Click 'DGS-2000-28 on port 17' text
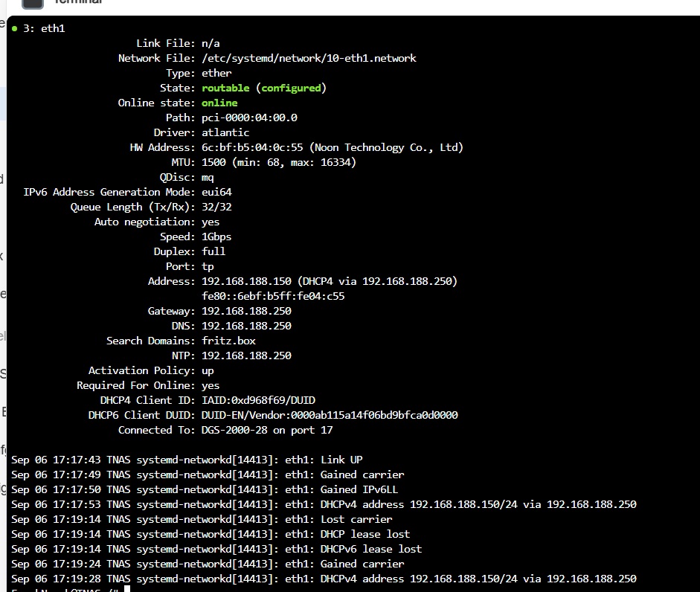 coord(267,431)
